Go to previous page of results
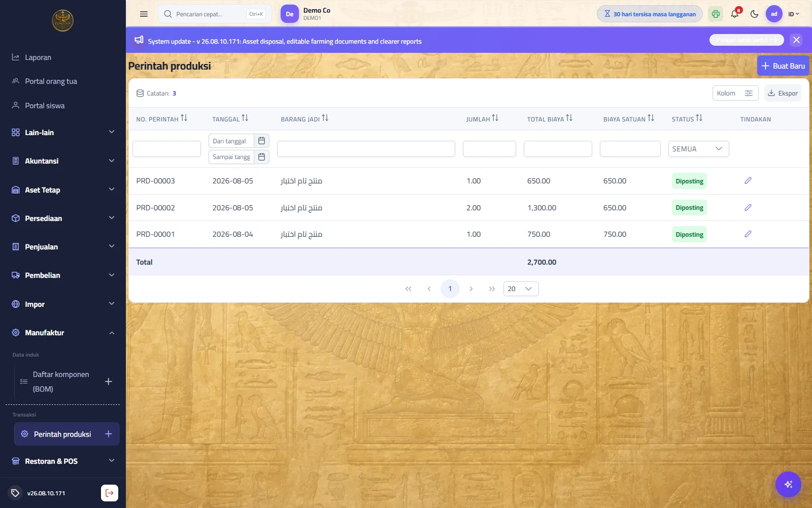The width and height of the screenshot is (812, 508). point(429,289)
